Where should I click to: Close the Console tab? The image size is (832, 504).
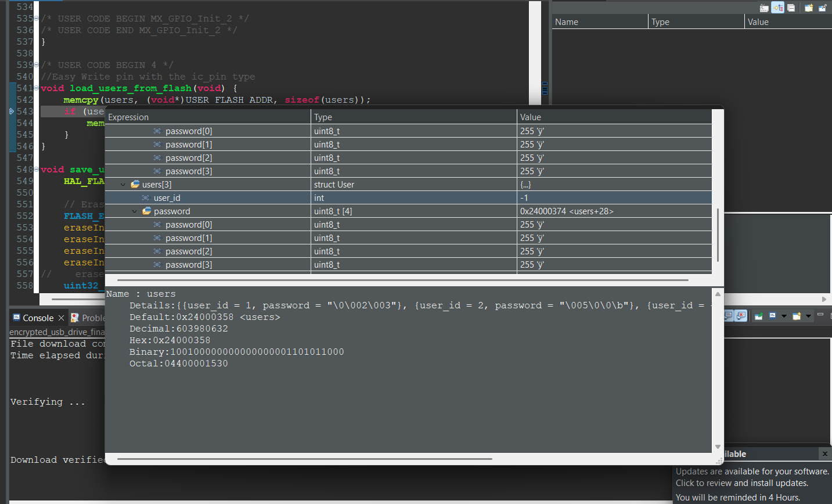[61, 318]
